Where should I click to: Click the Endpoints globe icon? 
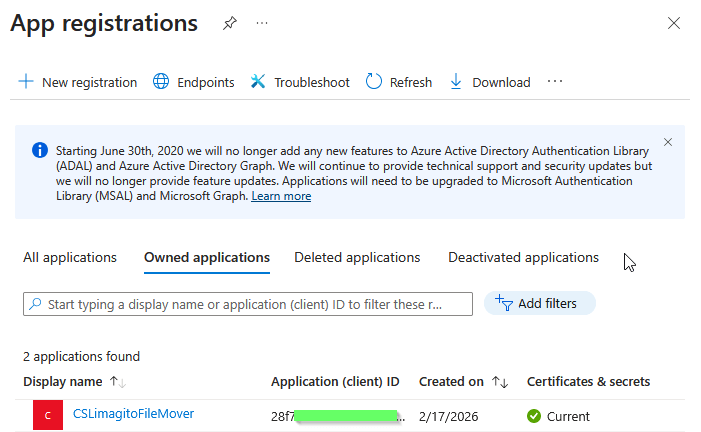tap(161, 81)
